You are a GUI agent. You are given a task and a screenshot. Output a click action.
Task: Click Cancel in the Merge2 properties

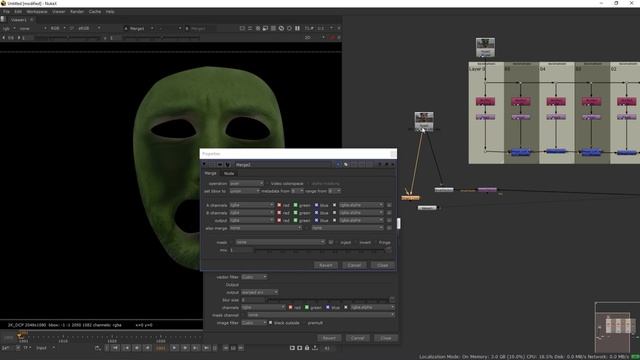click(x=354, y=265)
